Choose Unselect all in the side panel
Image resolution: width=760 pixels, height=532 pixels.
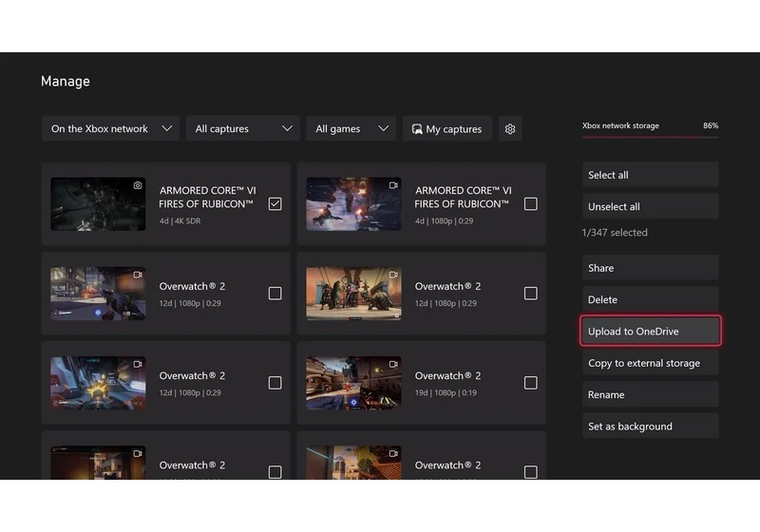(651, 206)
